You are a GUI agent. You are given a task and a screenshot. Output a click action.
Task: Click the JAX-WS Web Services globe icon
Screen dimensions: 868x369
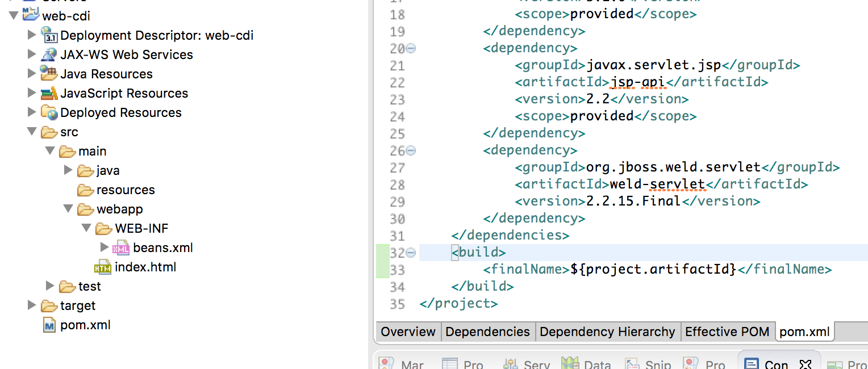[47, 54]
